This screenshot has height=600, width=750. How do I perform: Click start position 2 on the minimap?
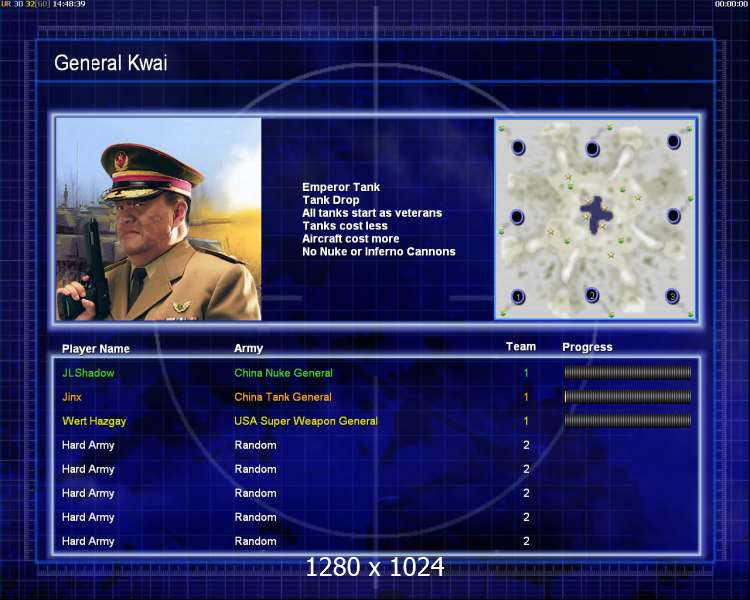coord(592,295)
